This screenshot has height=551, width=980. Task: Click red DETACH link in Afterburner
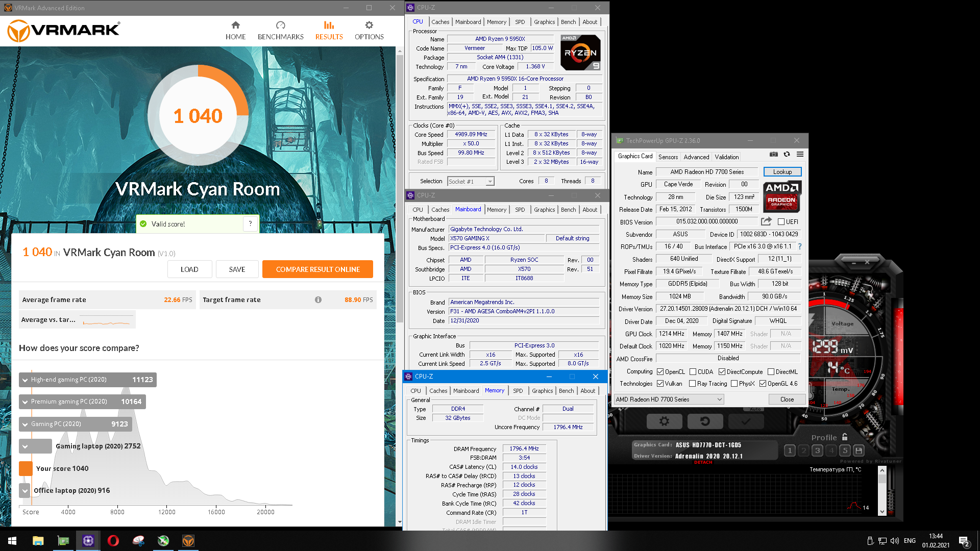coord(703,463)
